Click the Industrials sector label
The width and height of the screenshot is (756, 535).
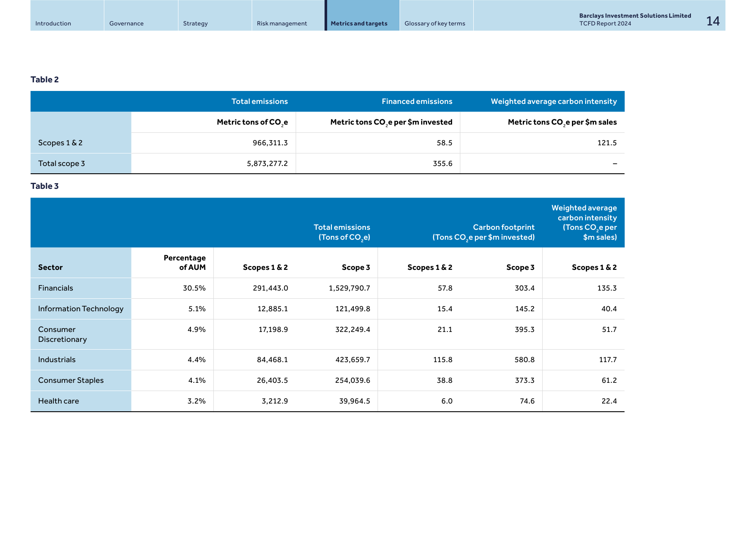pyautogui.click(x=57, y=360)
